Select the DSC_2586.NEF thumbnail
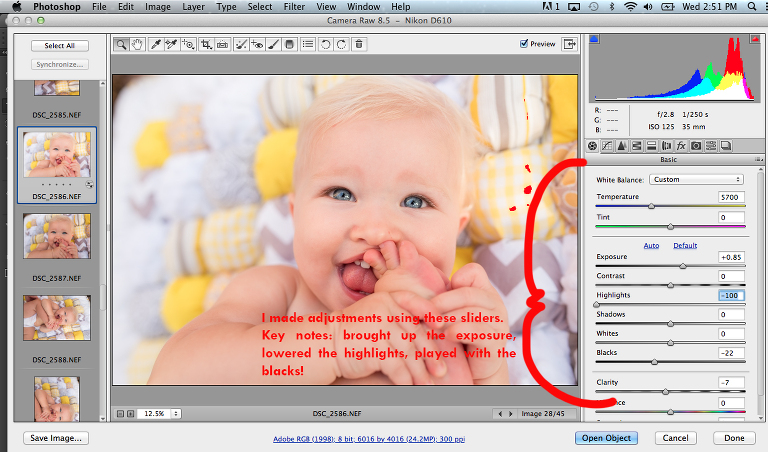 tap(57, 155)
